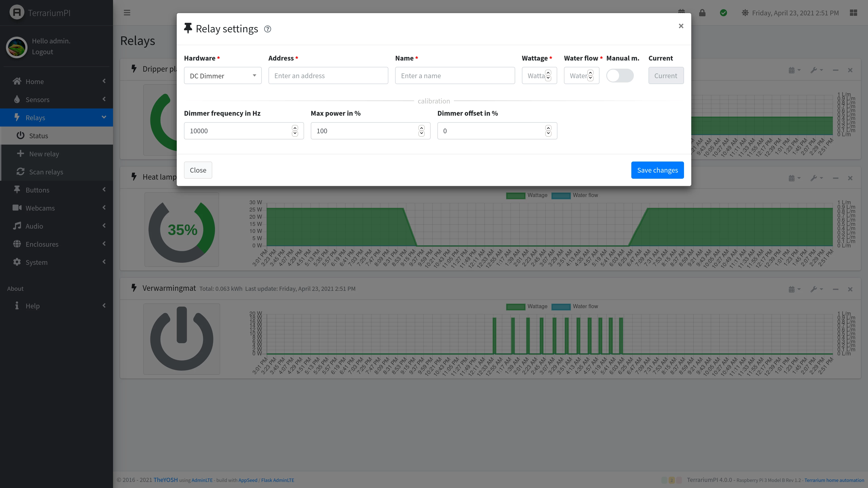Click Save changes button
Viewport: 868px width, 488px height.
coord(657,170)
